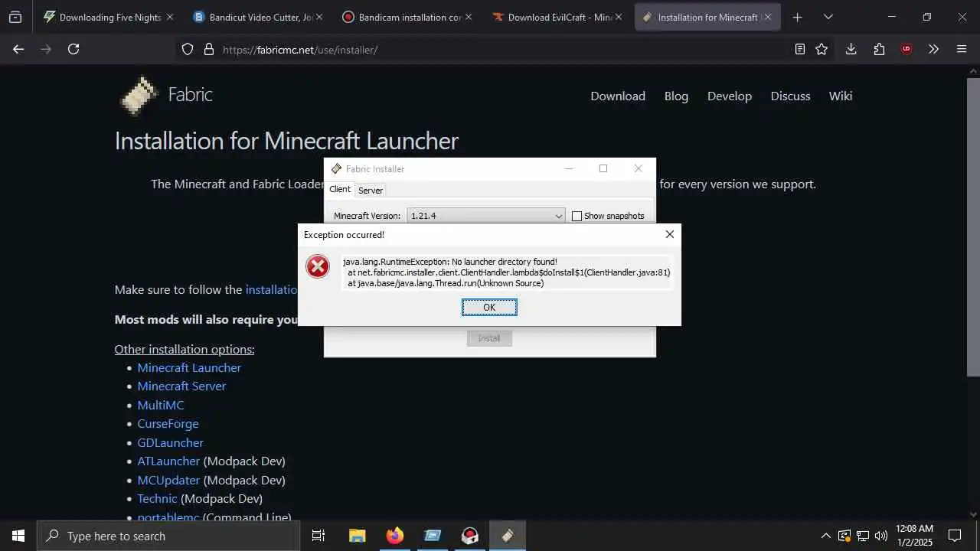This screenshot has height=551, width=980.
Task: Open the extensions puzzle icon
Action: 879,49
